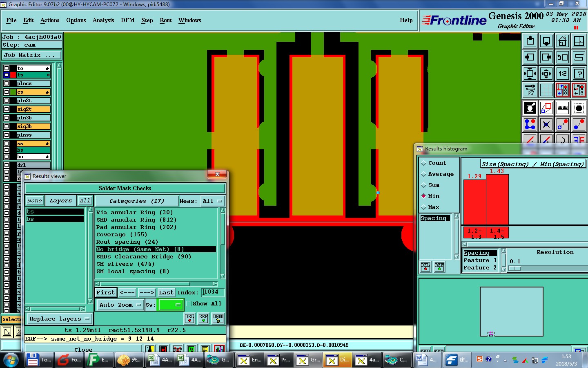The width and height of the screenshot is (588, 368).
Task: Toggle the checkbox for layer 'to'
Action: (7, 68)
